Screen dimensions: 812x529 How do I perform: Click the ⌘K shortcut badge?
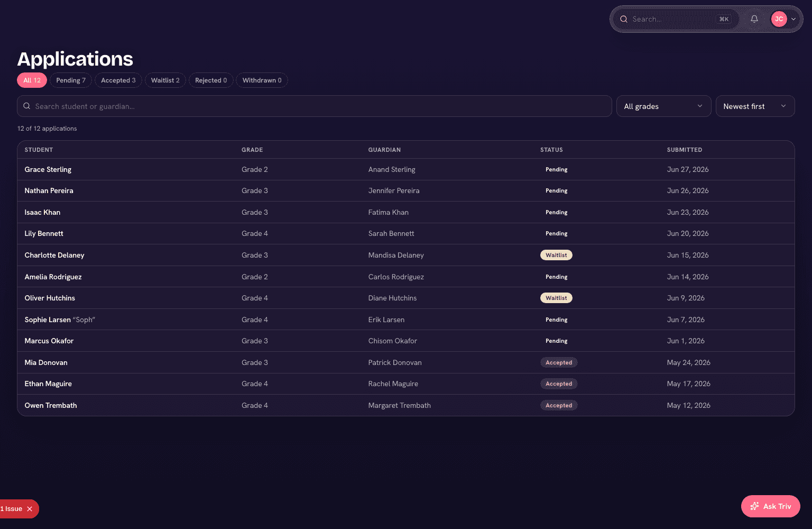[724, 19]
